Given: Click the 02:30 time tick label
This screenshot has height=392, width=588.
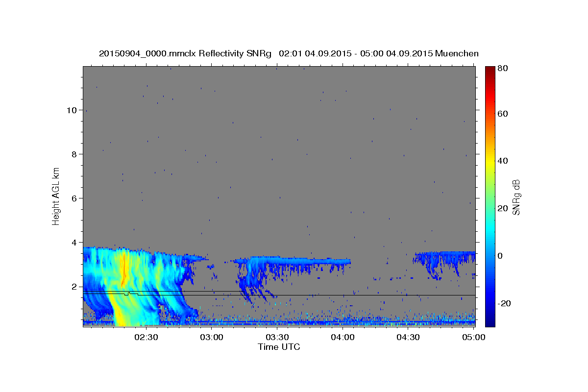Looking at the screenshot, I should pos(146,337).
